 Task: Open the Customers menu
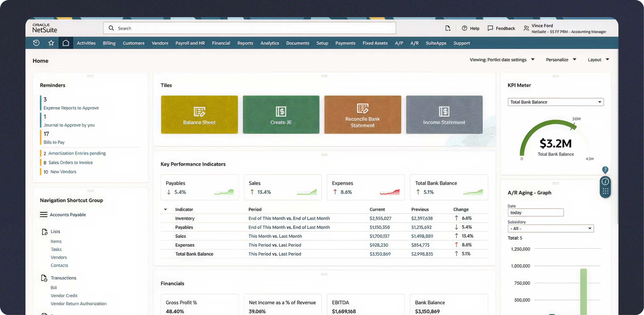(x=134, y=43)
